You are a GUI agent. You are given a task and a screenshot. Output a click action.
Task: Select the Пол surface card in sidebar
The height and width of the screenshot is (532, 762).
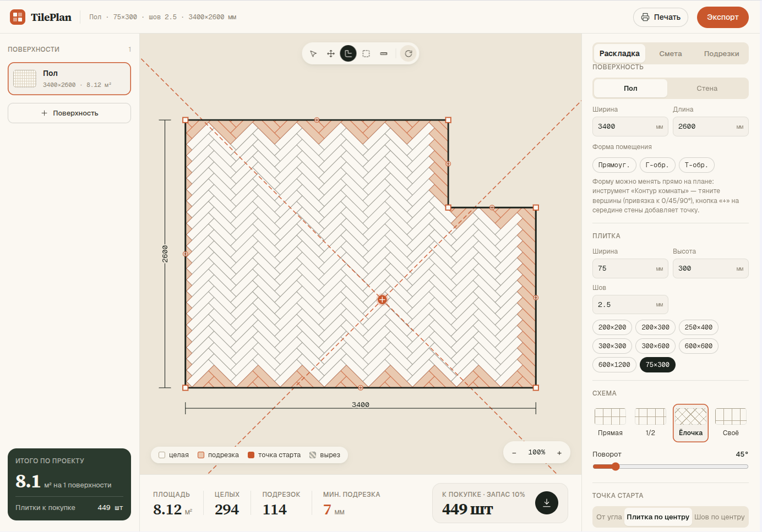click(x=69, y=79)
